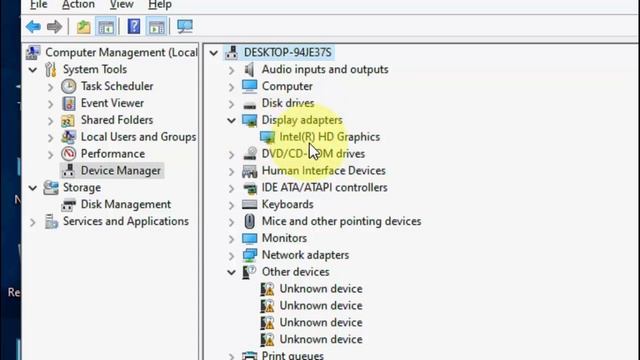
Task: Click the blue Help question mark icon
Action: (134, 27)
